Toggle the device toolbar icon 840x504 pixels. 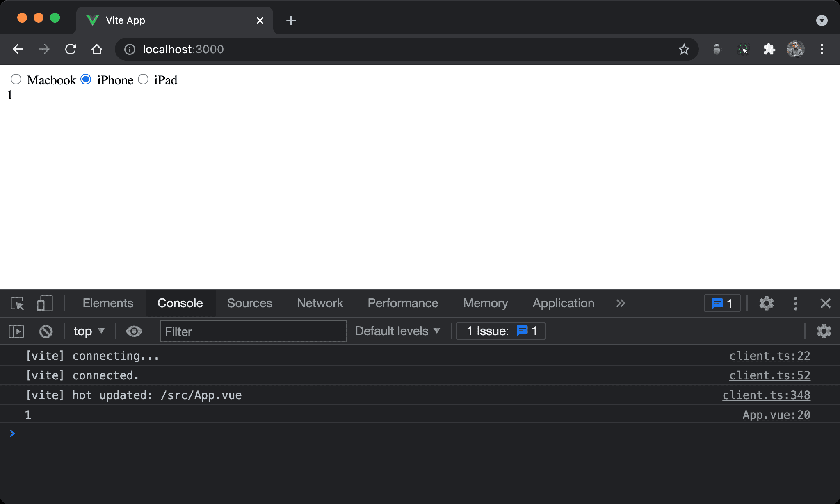point(45,303)
